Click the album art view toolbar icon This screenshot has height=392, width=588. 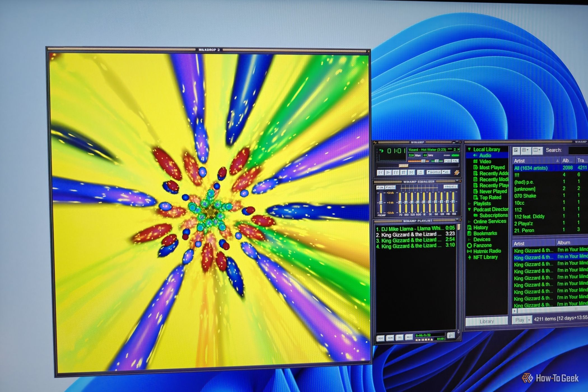516,151
